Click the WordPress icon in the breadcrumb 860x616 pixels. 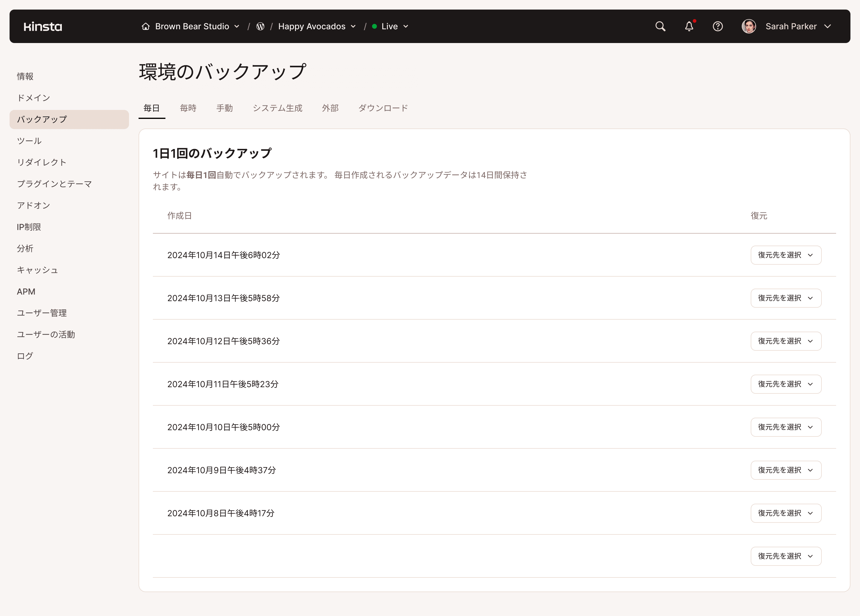[x=260, y=26]
